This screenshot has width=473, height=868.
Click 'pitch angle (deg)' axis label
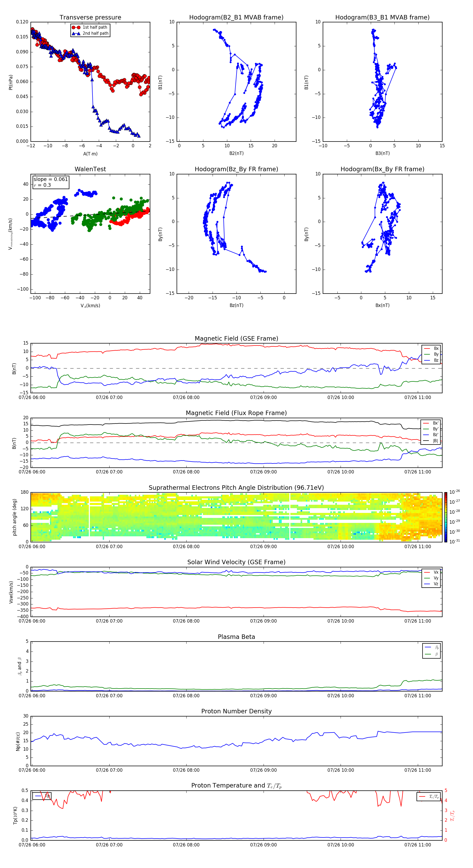[x=14, y=517]
